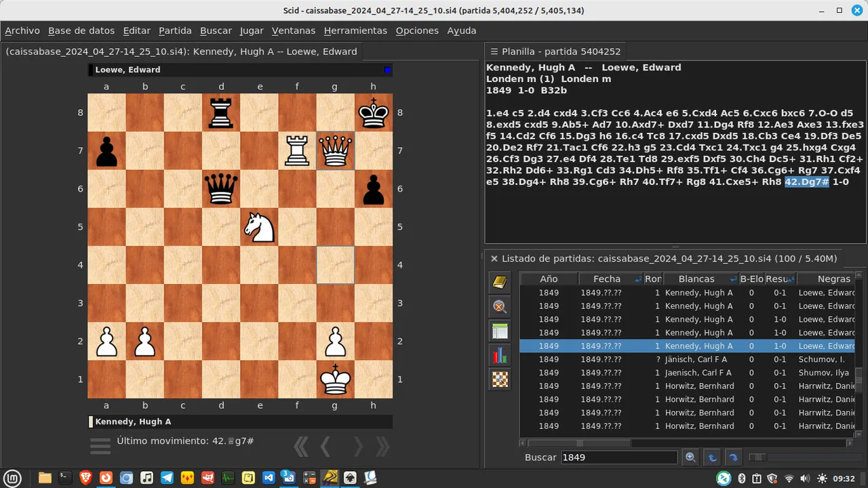Click the search board position icon
Viewport: 868px width, 488px height.
pyautogui.click(x=500, y=380)
